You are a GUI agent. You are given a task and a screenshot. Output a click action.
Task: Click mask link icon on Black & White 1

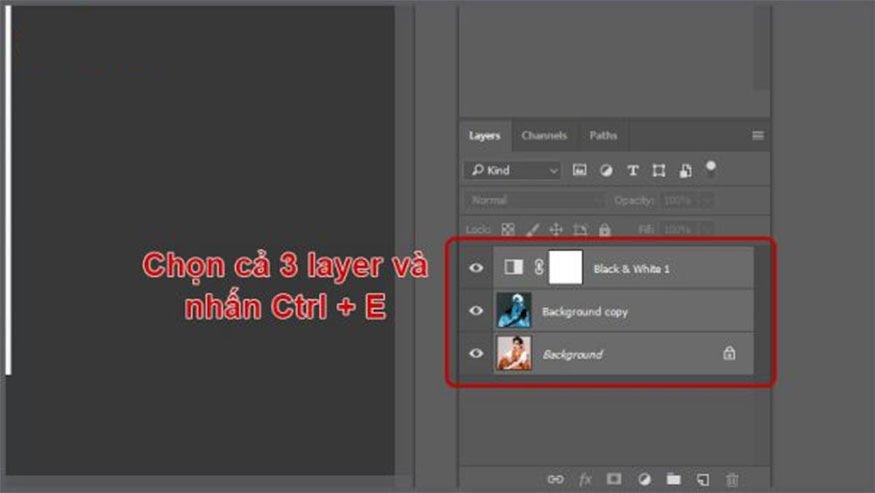[539, 267]
